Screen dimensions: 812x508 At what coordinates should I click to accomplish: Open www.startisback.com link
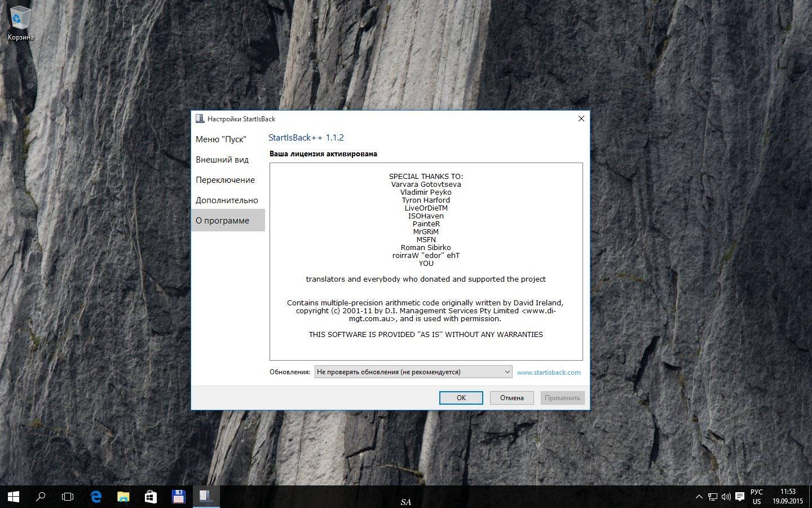(x=549, y=373)
